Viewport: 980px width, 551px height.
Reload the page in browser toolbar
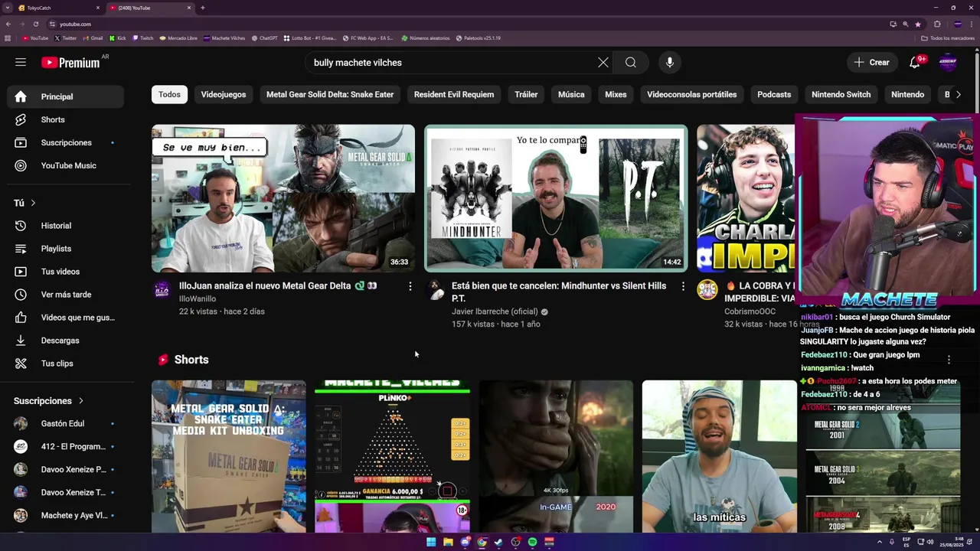[34, 24]
